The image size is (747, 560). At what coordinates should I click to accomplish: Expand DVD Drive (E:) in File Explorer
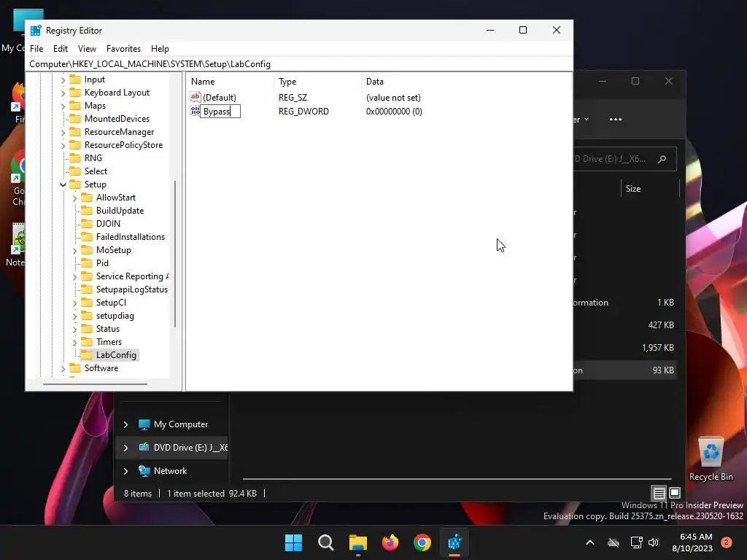(x=125, y=448)
